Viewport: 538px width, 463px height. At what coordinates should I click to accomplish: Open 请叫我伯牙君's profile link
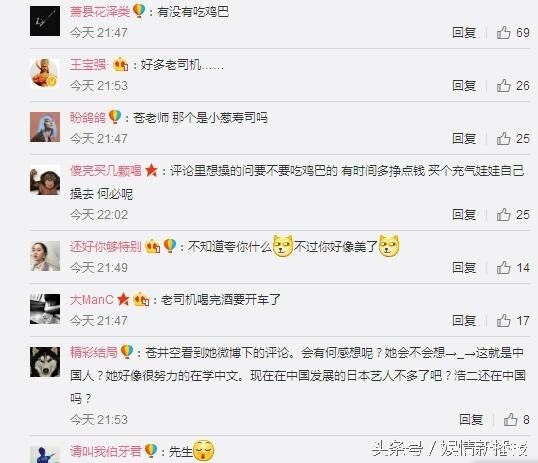click(106, 451)
